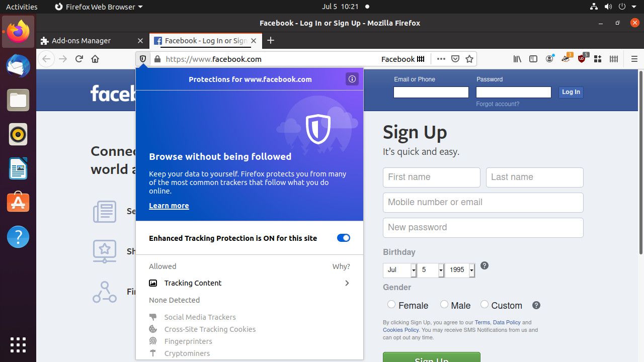Click the Mobile number or email field
This screenshot has width=644, height=362.
(x=483, y=202)
